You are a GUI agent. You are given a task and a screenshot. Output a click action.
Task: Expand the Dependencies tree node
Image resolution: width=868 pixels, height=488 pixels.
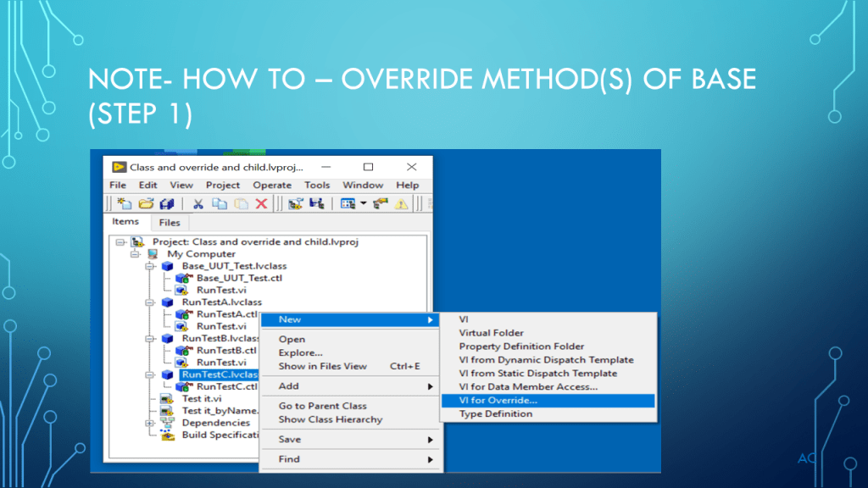click(x=150, y=423)
